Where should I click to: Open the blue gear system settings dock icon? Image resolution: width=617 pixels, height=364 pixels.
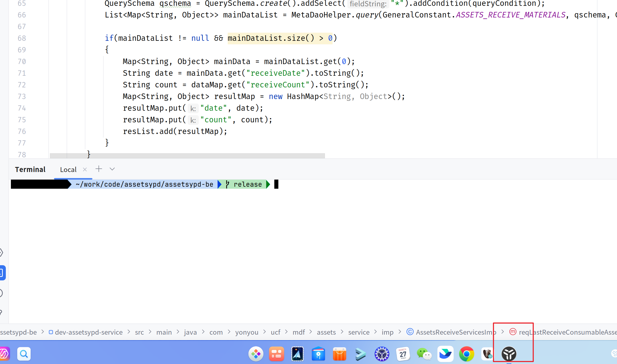tap(382, 354)
